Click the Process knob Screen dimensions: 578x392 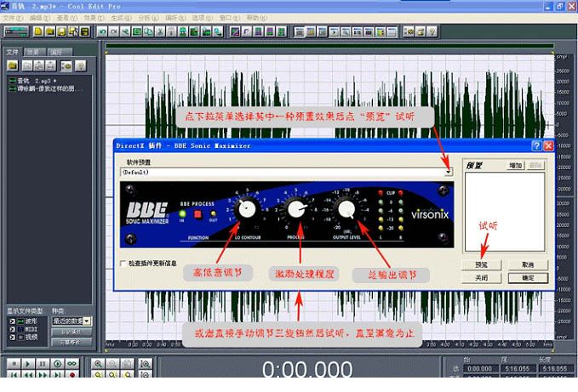click(296, 208)
